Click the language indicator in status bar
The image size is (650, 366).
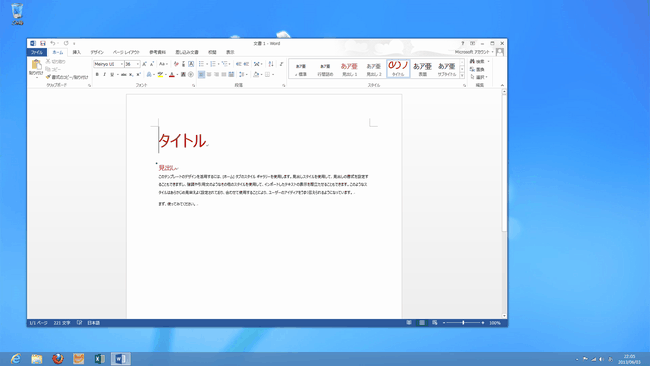pyautogui.click(x=94, y=323)
